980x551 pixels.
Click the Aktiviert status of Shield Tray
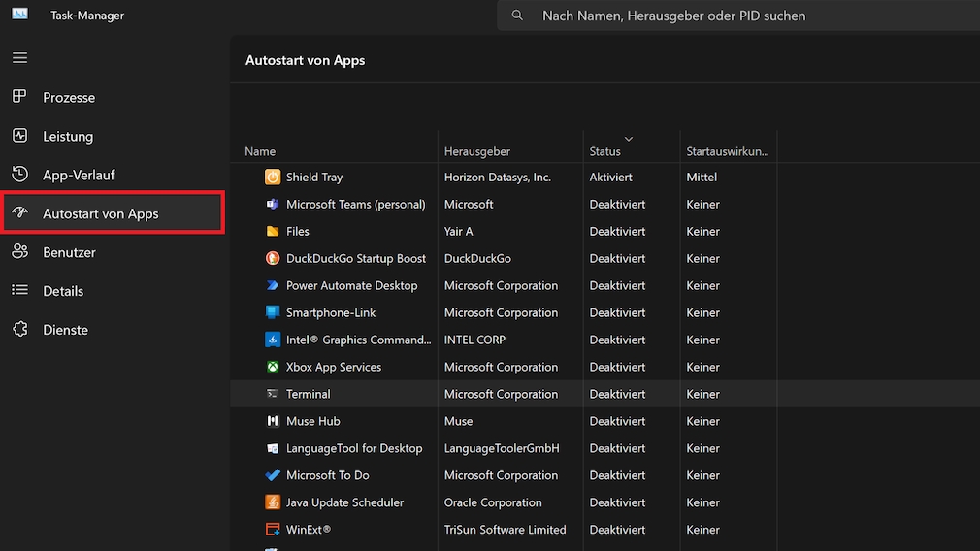(x=610, y=177)
